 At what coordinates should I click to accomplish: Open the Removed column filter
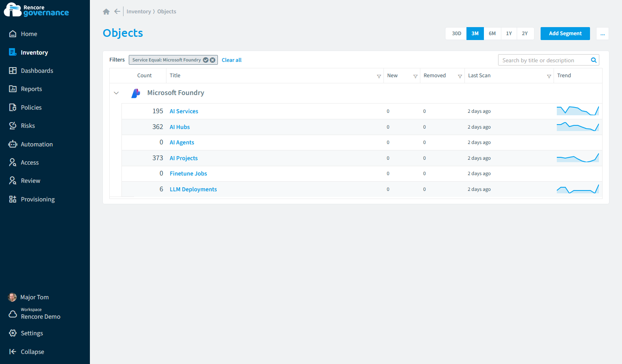click(460, 76)
